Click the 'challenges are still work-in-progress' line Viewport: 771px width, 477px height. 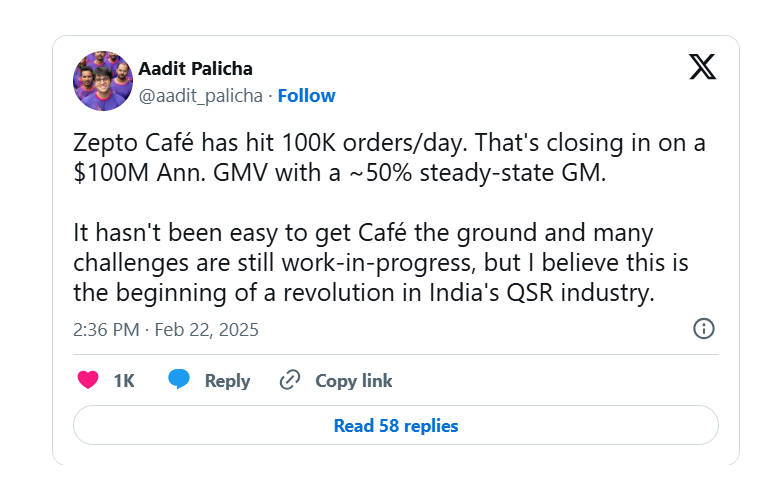[381, 263]
